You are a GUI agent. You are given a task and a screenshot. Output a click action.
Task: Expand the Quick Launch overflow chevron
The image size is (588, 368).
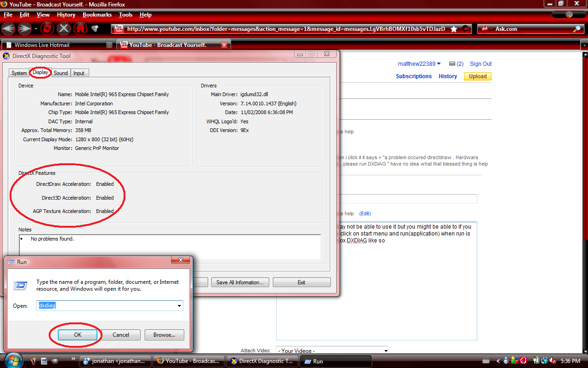(x=73, y=358)
